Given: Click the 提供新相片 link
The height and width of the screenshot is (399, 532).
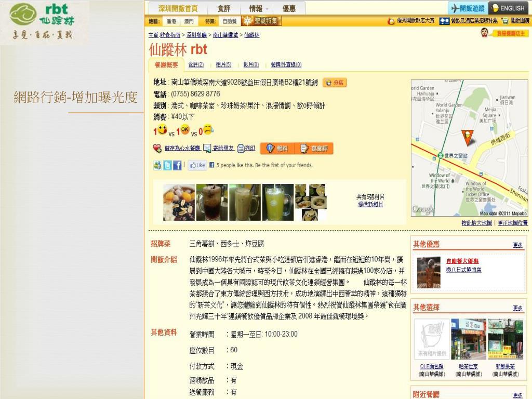Looking at the screenshot, I should (x=370, y=204).
